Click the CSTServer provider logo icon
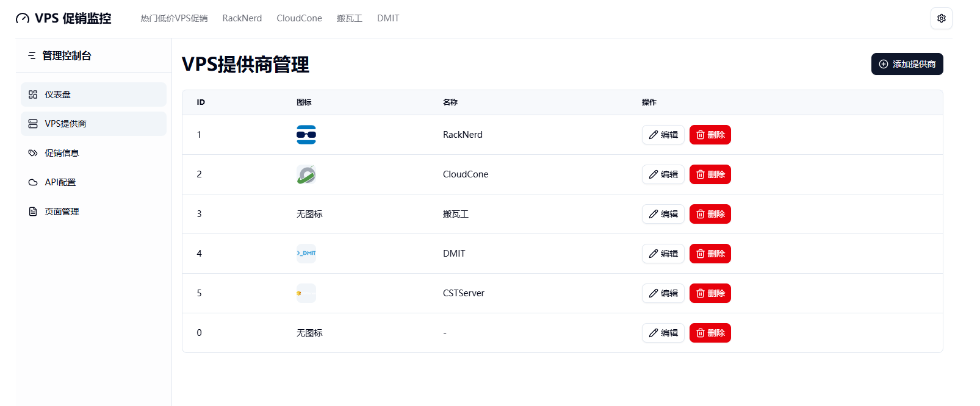This screenshot has height=406, width=980. [x=306, y=293]
